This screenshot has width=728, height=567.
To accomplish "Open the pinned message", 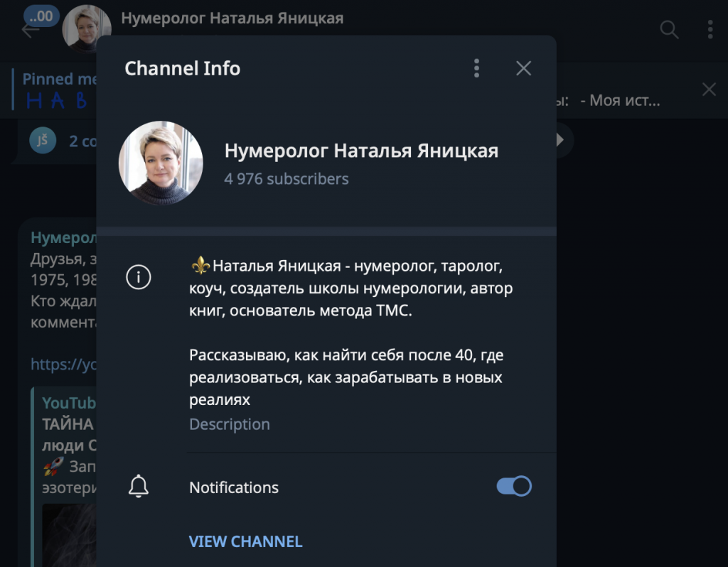I will 57,90.
